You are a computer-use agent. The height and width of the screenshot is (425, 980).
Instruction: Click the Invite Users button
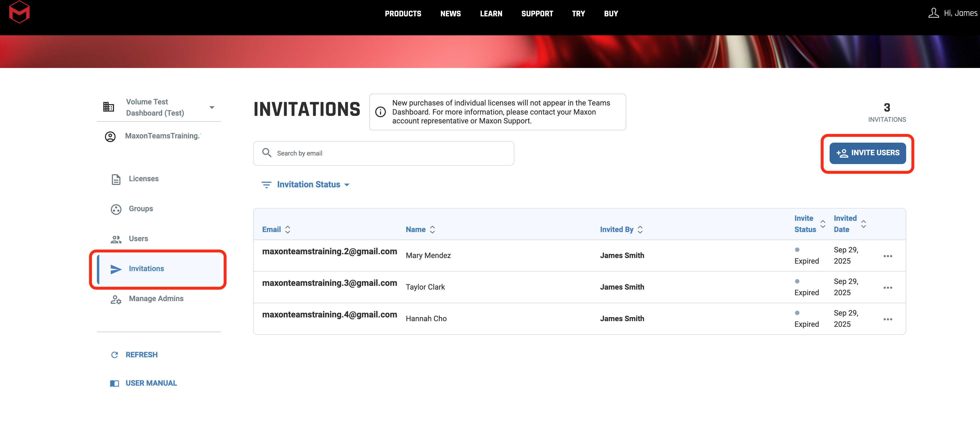[x=867, y=153]
